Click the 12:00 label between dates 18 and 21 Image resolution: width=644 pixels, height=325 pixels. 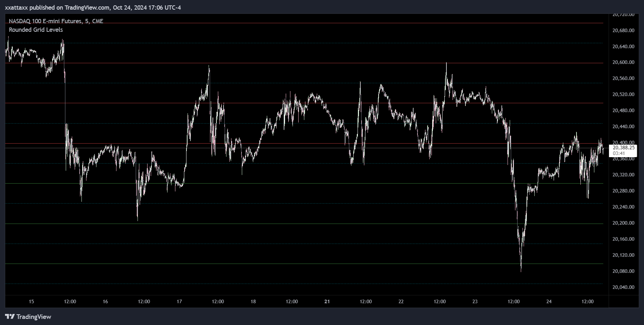292,301
